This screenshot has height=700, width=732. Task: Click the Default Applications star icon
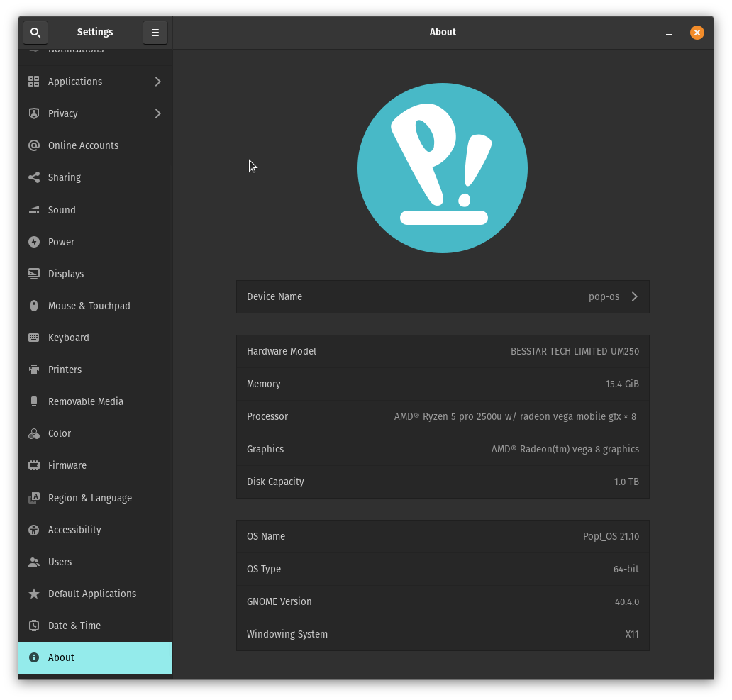pos(33,594)
